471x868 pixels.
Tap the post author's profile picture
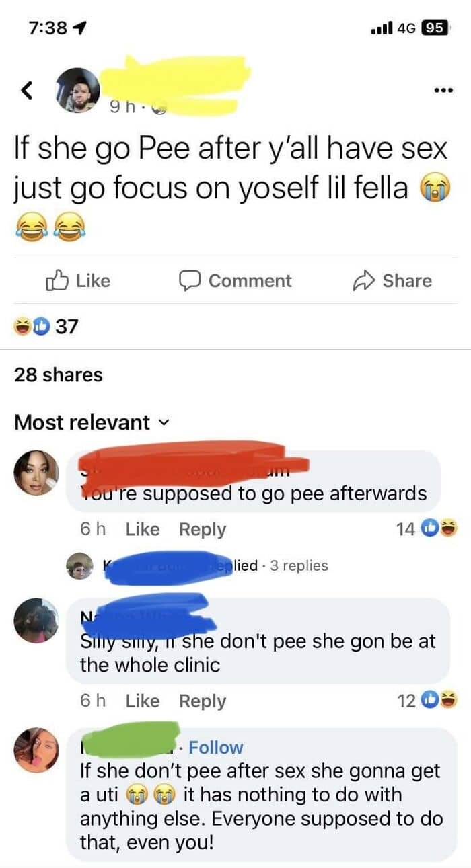pyautogui.click(x=79, y=89)
